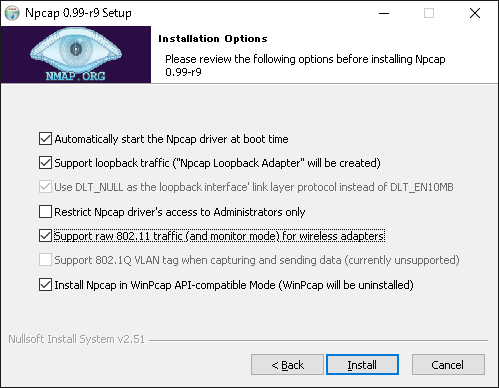
Task: Click the Nullsoft Install System v2.51 label
Action: (76, 339)
